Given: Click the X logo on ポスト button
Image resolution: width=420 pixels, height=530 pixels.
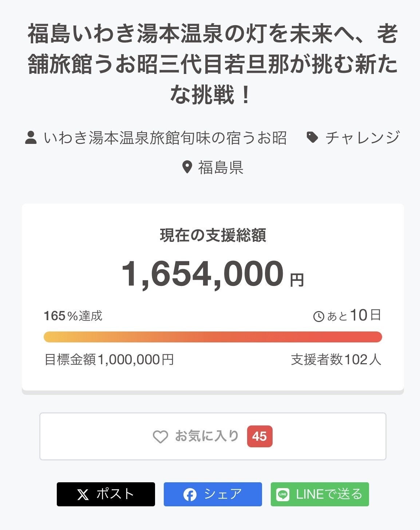Looking at the screenshot, I should coord(83,494).
